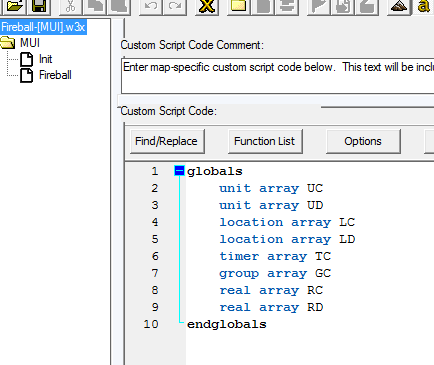
Task: Click the grey flag New Event icon
Action: 319,7
